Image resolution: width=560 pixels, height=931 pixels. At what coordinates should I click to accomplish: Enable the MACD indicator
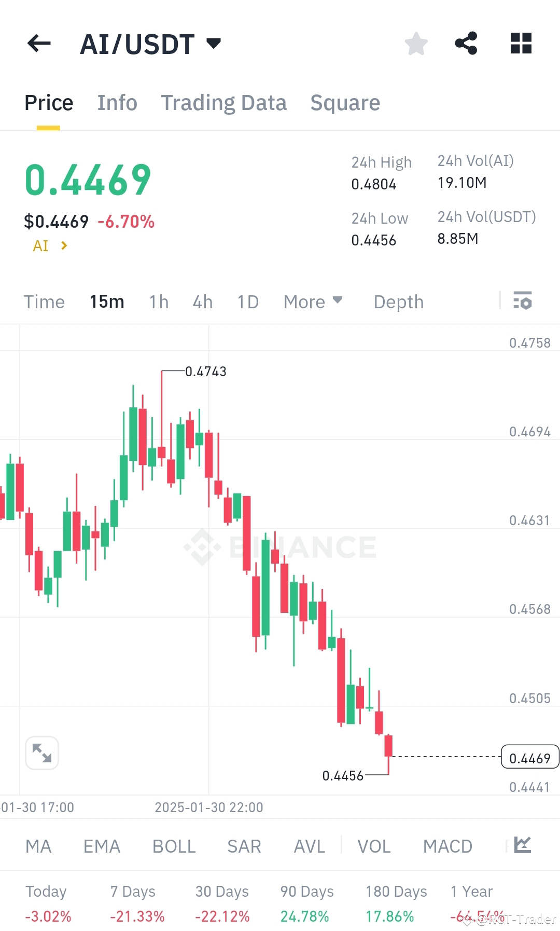click(x=447, y=845)
